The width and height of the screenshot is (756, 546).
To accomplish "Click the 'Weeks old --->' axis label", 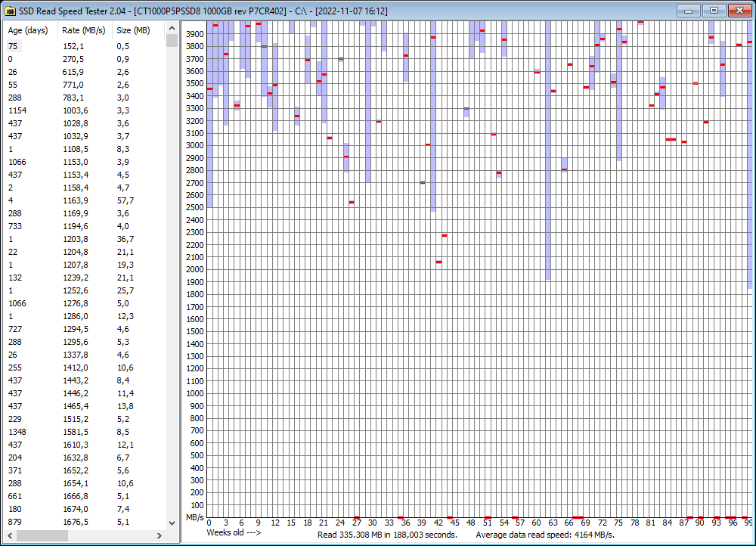I will coord(234,533).
